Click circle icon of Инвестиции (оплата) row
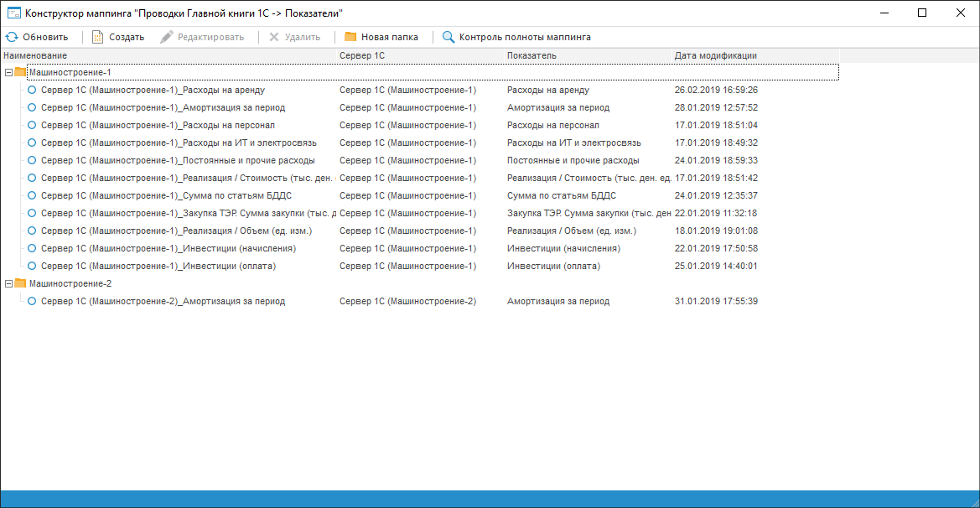Screen dimensions: 980x508 coord(32,266)
